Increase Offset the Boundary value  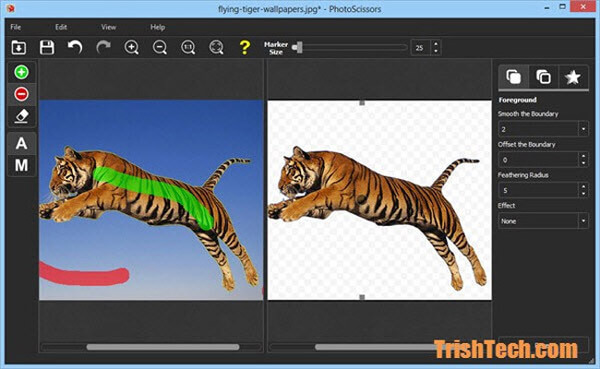click(x=583, y=156)
